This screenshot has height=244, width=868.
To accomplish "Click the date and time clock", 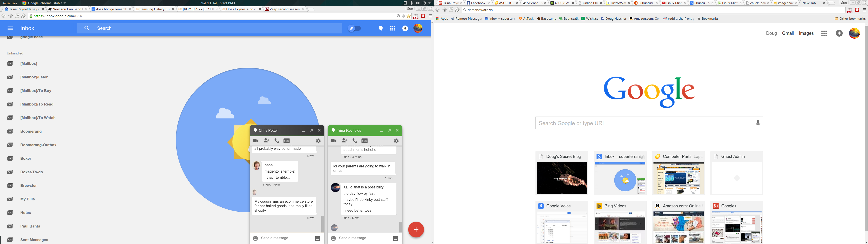I will pos(218,3).
